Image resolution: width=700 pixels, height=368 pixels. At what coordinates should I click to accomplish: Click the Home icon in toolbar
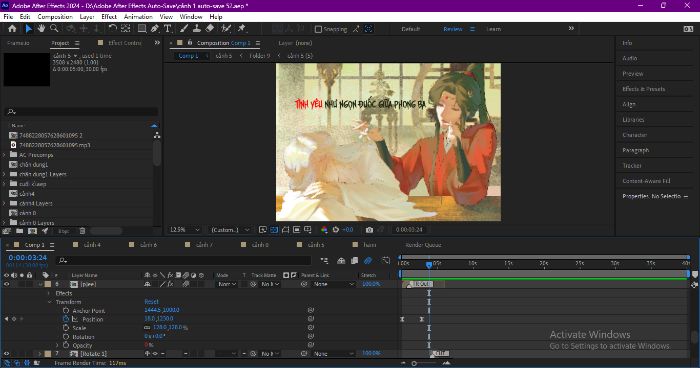click(x=12, y=29)
